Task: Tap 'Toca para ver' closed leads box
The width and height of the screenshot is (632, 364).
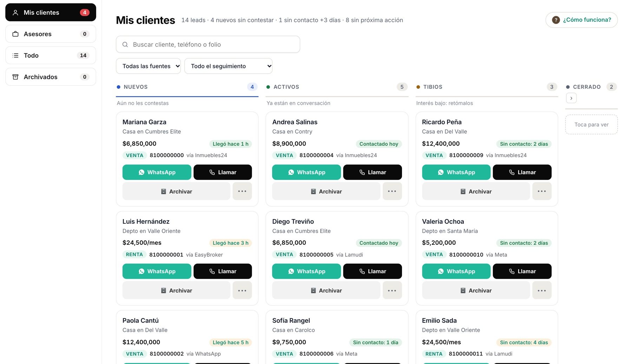Action: [591, 124]
